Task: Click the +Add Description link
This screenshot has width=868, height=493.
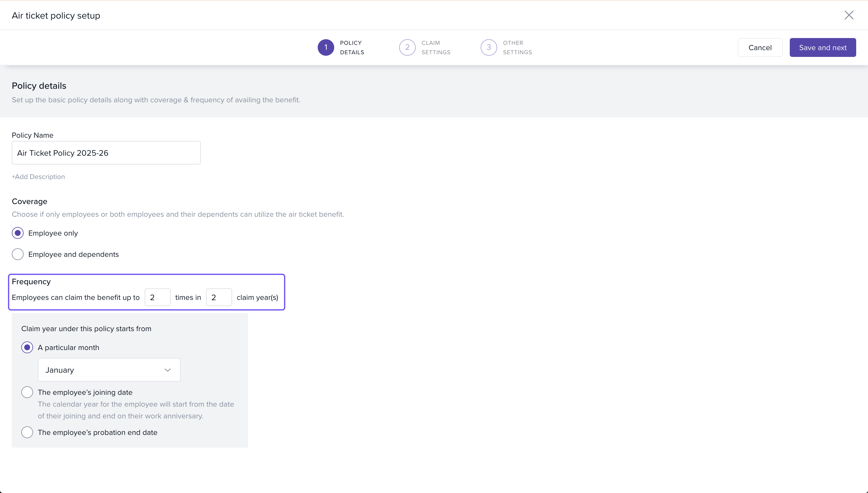Action: pos(38,177)
